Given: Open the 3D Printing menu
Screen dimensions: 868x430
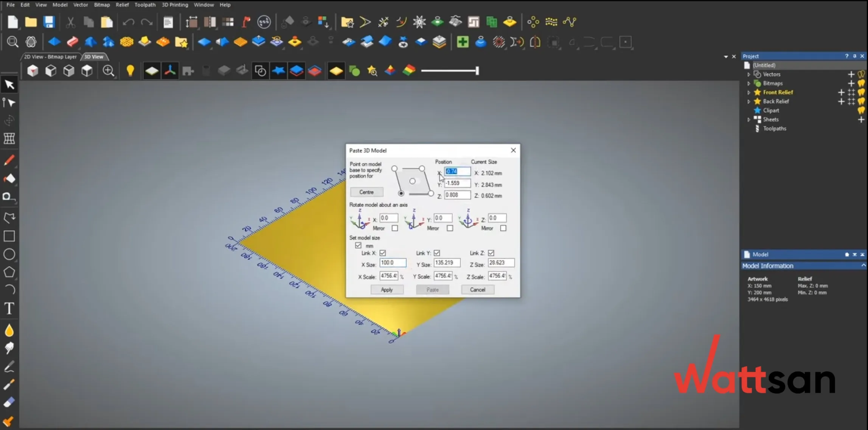Looking at the screenshot, I should click(175, 5).
